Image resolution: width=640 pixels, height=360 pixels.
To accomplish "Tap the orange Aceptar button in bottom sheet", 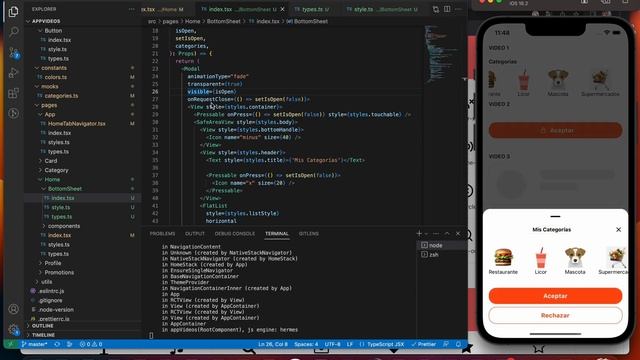I will [x=555, y=296].
